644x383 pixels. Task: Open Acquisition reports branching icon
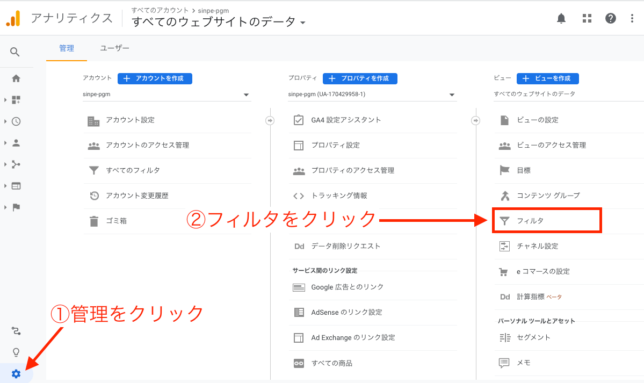(x=16, y=164)
